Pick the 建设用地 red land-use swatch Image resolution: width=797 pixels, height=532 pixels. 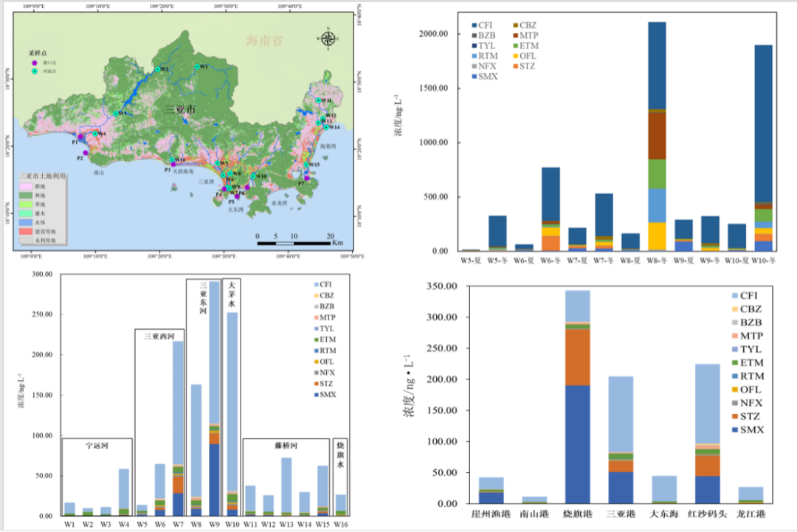[27, 231]
